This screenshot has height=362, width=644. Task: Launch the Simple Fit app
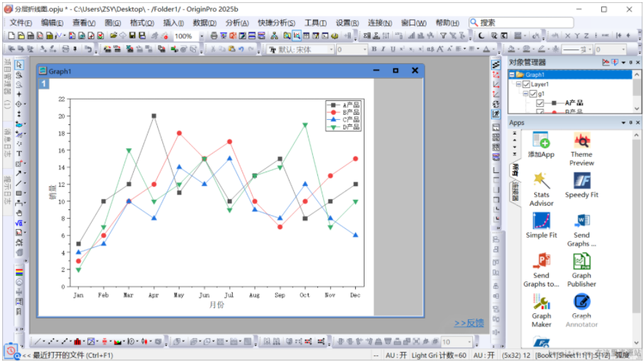tap(541, 225)
